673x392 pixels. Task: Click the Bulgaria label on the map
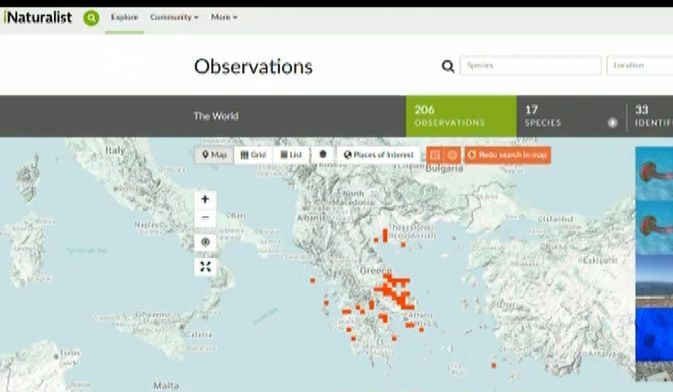(x=444, y=169)
